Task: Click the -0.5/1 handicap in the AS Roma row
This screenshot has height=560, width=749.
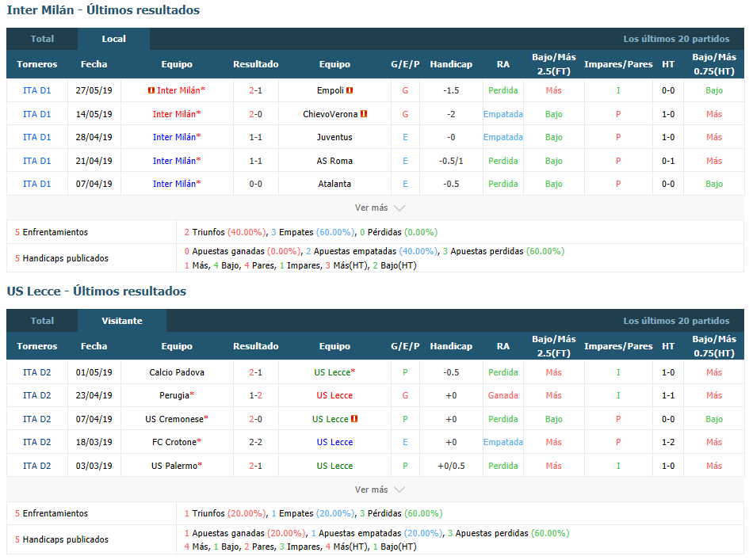Action: click(451, 161)
